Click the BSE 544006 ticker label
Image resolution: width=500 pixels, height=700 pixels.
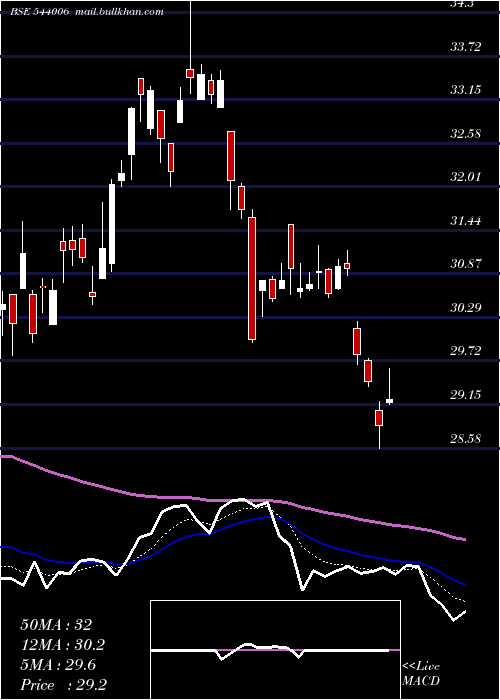tap(40, 12)
